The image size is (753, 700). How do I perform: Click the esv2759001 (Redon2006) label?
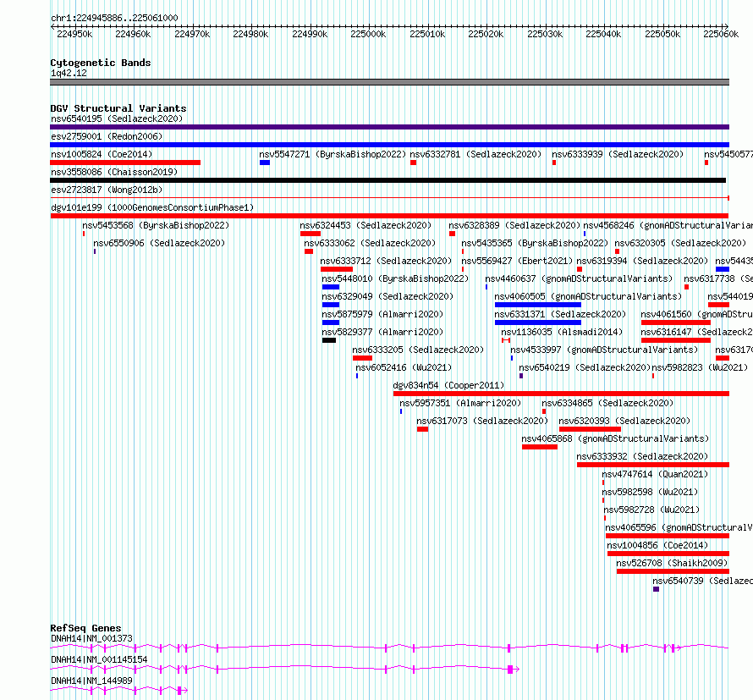pos(107,136)
